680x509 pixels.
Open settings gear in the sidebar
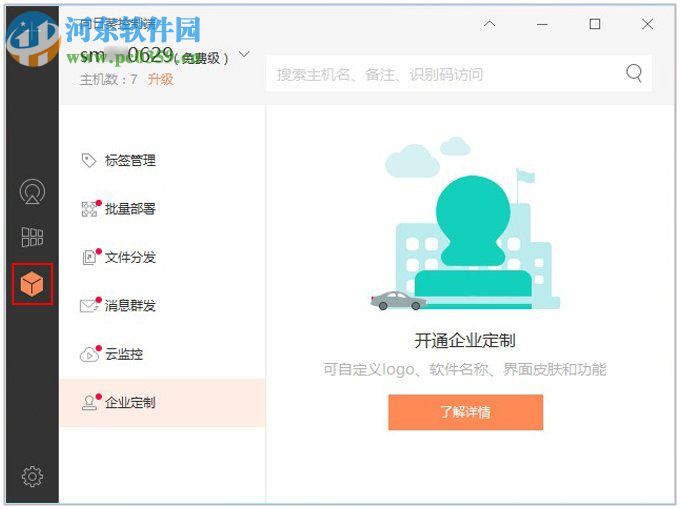32,476
